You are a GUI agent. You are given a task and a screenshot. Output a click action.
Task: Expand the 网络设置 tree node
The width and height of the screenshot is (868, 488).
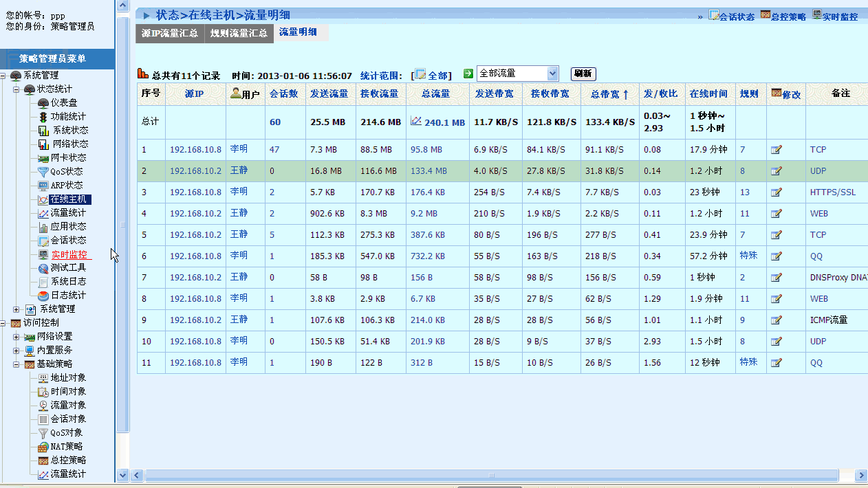(x=17, y=337)
